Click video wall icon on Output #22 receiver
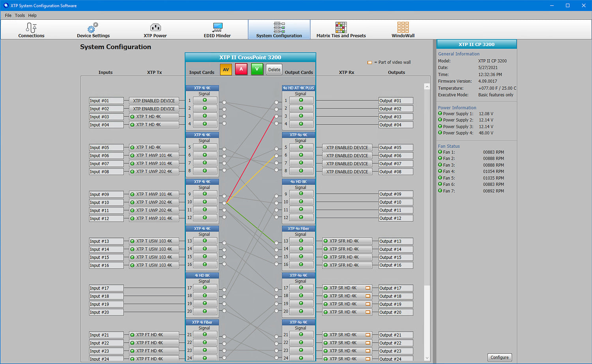This screenshot has width=592, height=364. tap(368, 343)
